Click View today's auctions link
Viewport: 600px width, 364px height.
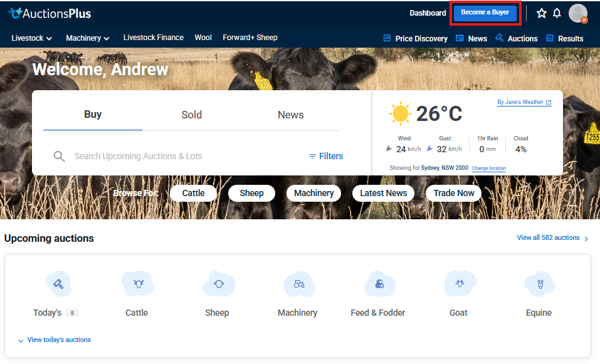(59, 340)
